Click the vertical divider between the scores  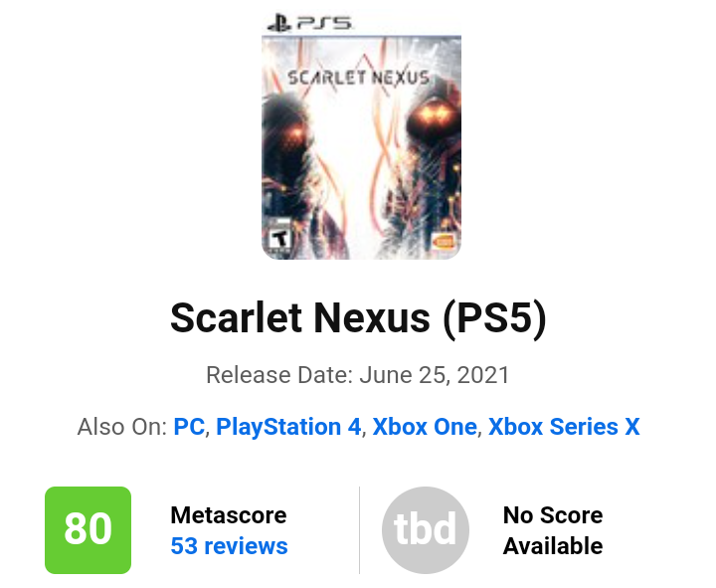pyautogui.click(x=359, y=530)
